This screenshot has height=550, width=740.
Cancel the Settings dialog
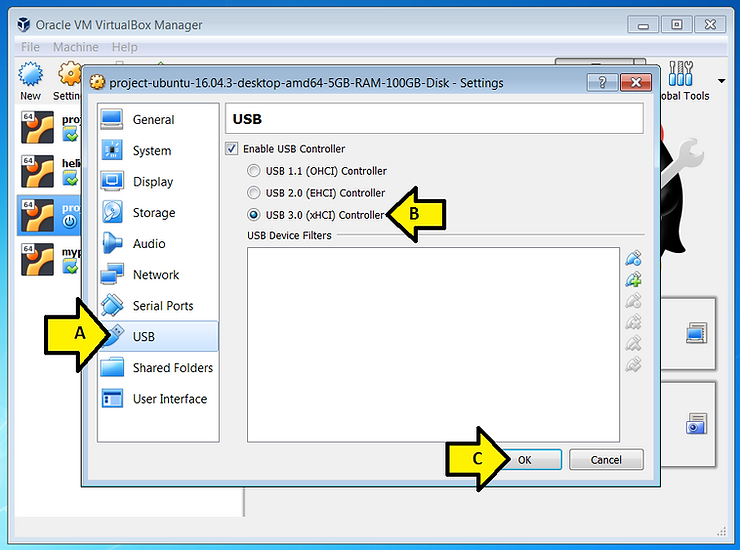click(x=606, y=460)
